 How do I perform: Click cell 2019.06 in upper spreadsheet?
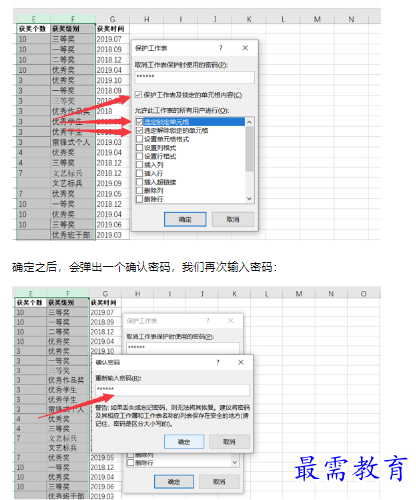click(x=112, y=225)
